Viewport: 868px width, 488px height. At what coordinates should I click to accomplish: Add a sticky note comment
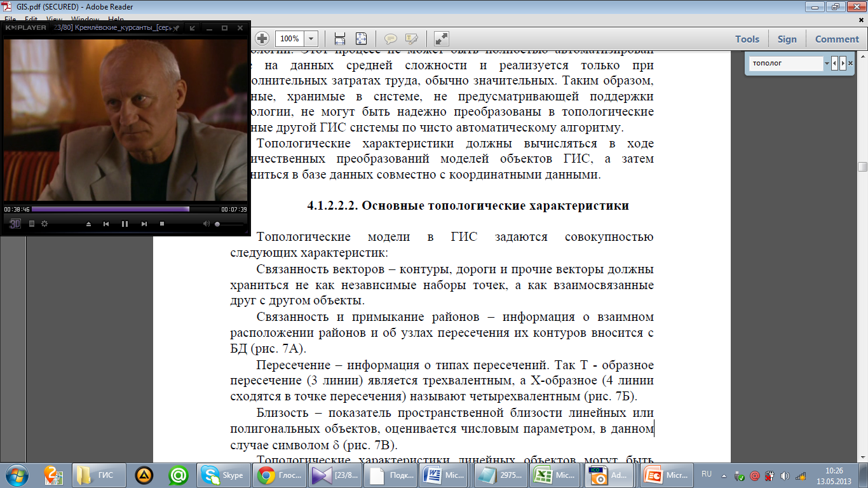click(391, 39)
